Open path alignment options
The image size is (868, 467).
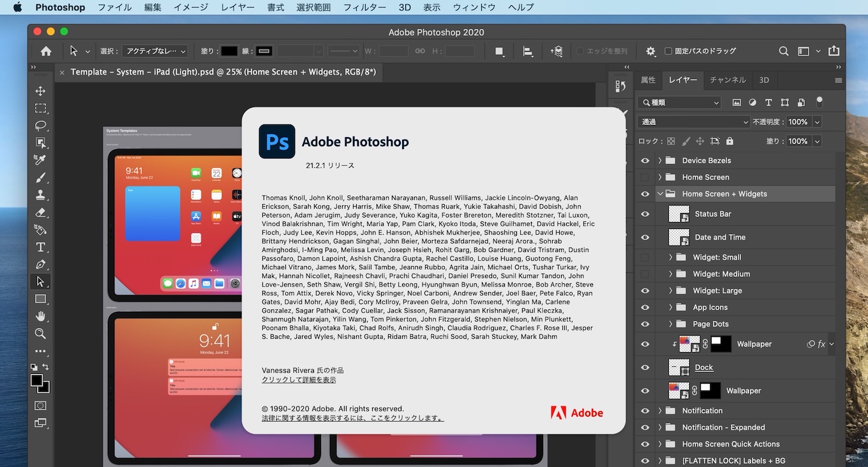pos(528,51)
